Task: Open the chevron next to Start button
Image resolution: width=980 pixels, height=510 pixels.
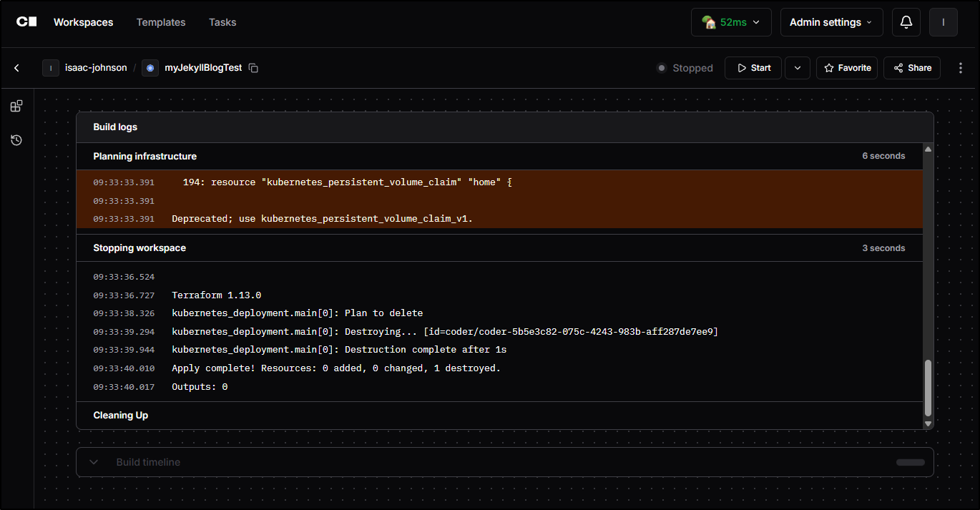Action: (x=797, y=68)
